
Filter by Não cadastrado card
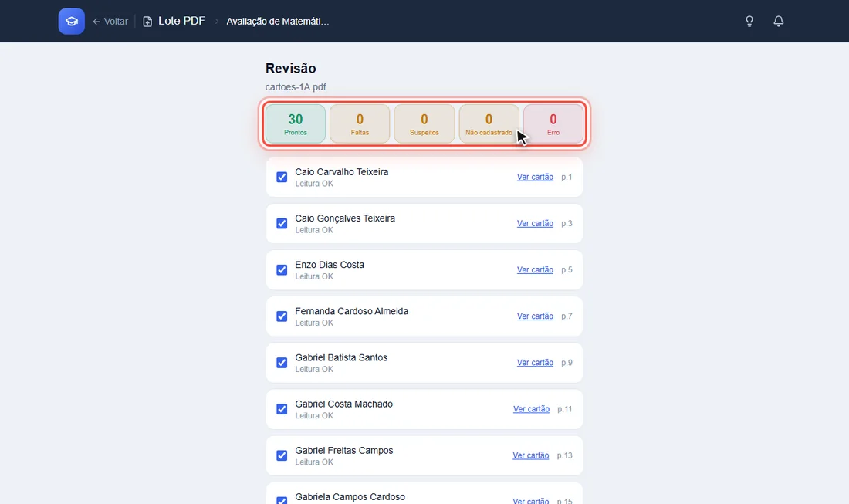click(489, 124)
